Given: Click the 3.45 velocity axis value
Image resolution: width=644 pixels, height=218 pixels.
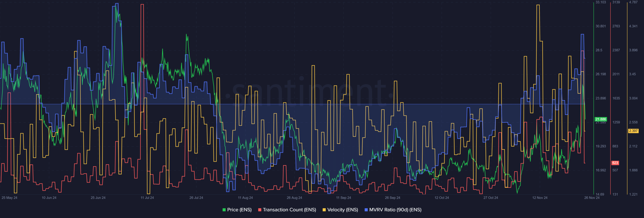Looking at the screenshot, I should (632, 74).
